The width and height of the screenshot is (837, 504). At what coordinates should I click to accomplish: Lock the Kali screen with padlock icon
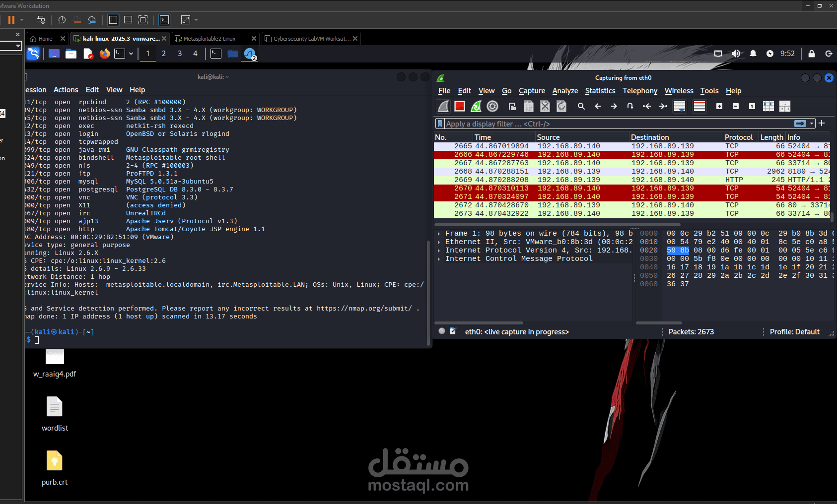[x=812, y=54]
